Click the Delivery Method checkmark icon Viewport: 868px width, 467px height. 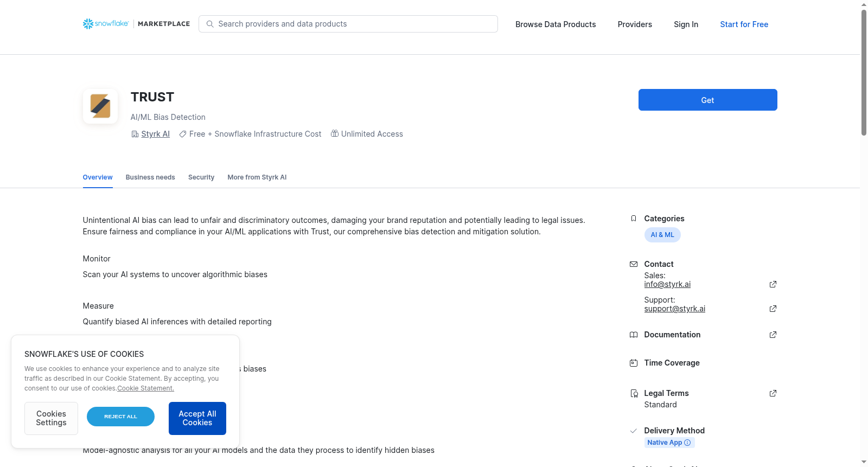point(634,431)
